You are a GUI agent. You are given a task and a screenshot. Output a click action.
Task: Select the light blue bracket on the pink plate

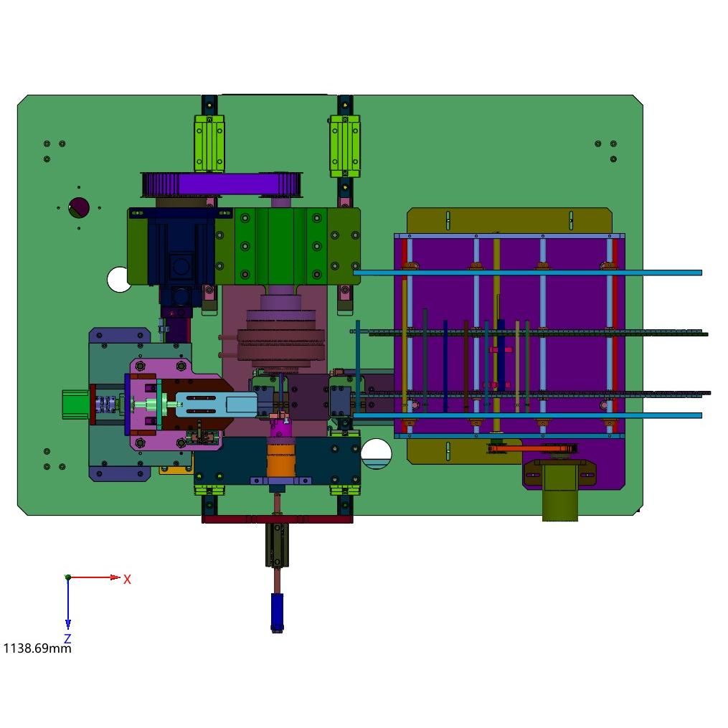pos(217,405)
